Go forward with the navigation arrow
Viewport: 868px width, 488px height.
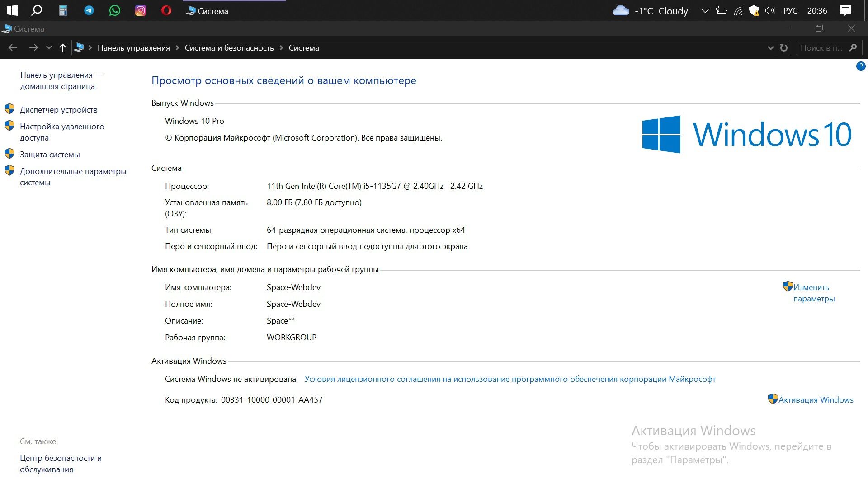point(33,47)
